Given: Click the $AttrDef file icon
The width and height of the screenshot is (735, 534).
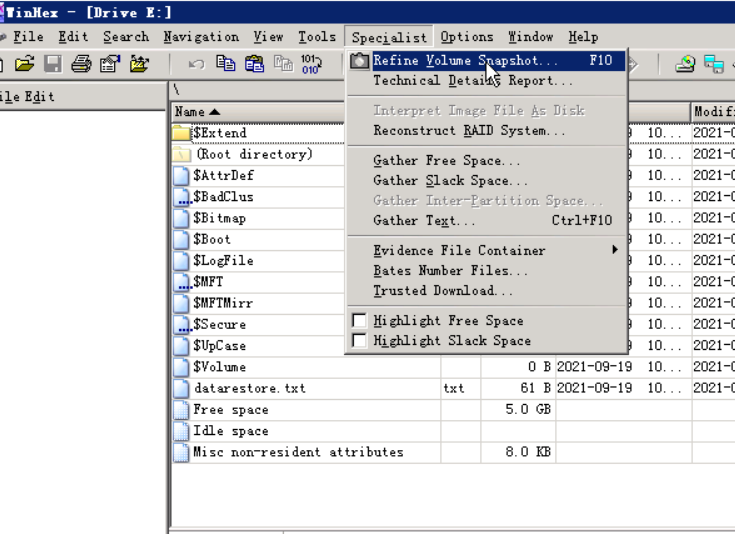Looking at the screenshot, I should click(181, 176).
